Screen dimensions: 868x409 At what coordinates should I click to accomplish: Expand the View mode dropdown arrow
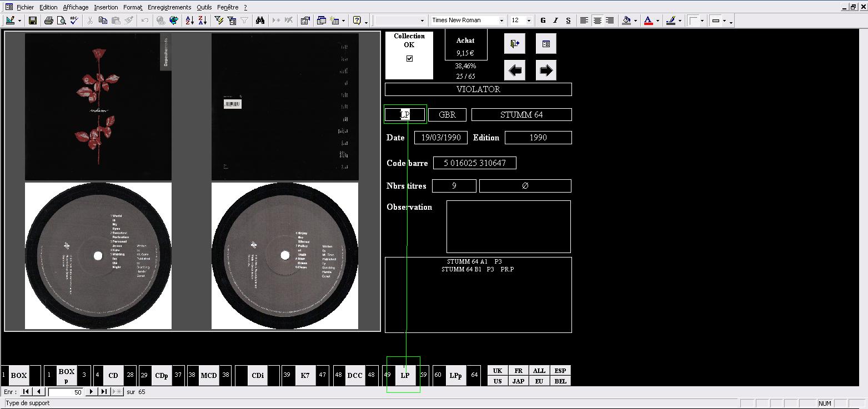[20, 21]
